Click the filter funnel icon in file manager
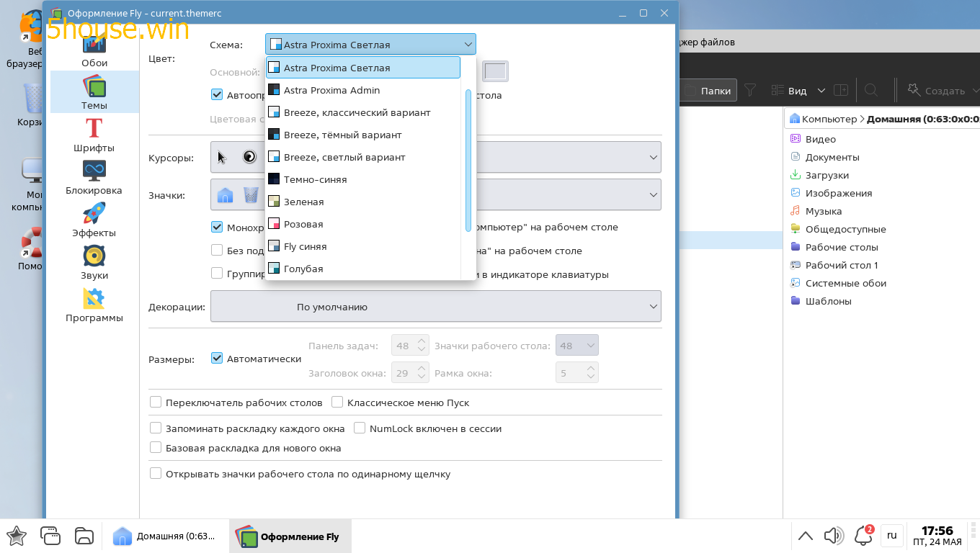This screenshot has height=553, width=980. coord(750,90)
